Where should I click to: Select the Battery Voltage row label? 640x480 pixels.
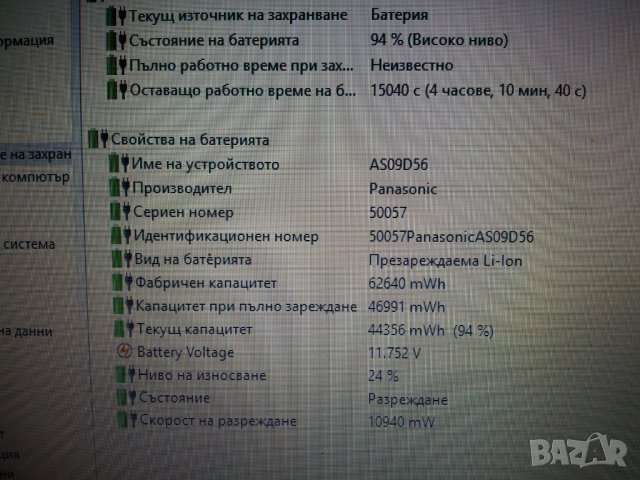pos(186,352)
